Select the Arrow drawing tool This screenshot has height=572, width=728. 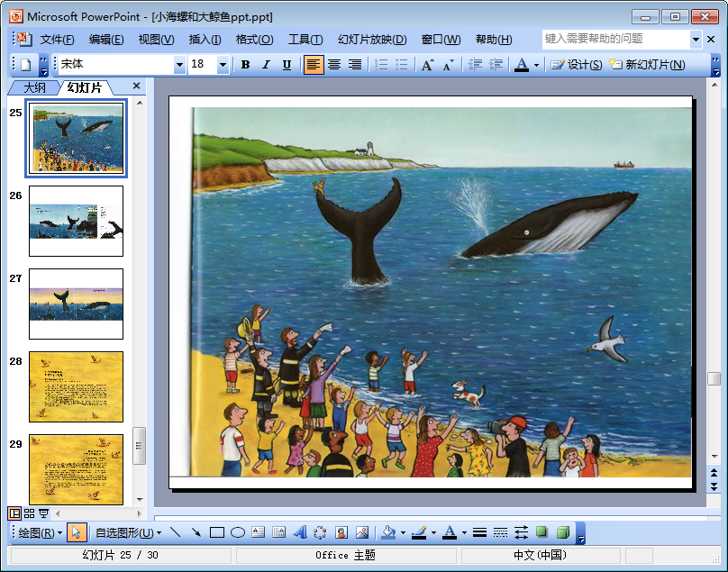coord(196,532)
